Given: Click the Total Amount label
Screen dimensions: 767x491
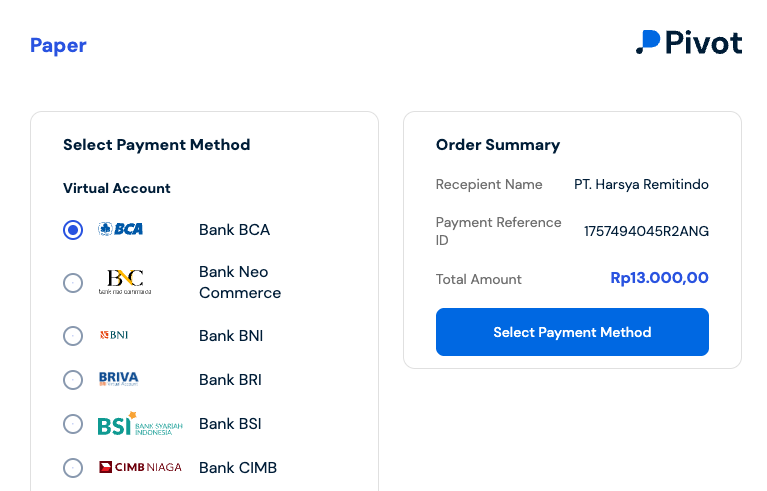Looking at the screenshot, I should [479, 279].
